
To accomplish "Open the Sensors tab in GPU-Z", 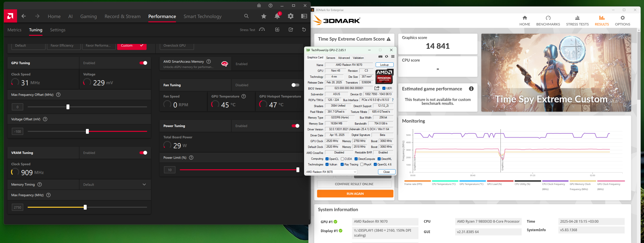I will point(331,58).
